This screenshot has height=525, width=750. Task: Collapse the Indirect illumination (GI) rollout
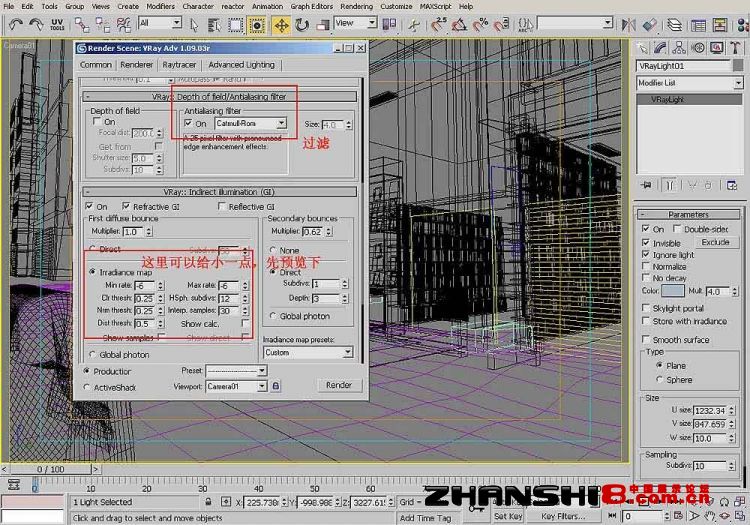220,192
